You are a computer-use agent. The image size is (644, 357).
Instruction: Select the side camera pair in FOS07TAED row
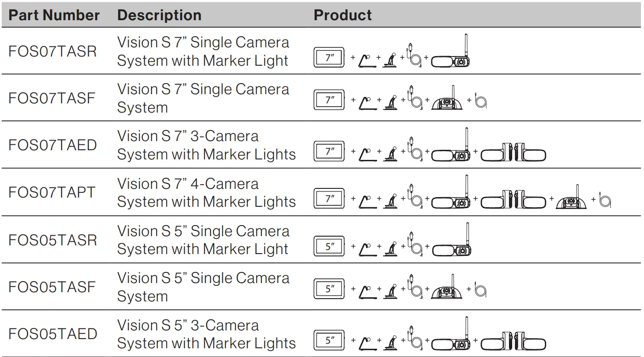pyautogui.click(x=514, y=152)
